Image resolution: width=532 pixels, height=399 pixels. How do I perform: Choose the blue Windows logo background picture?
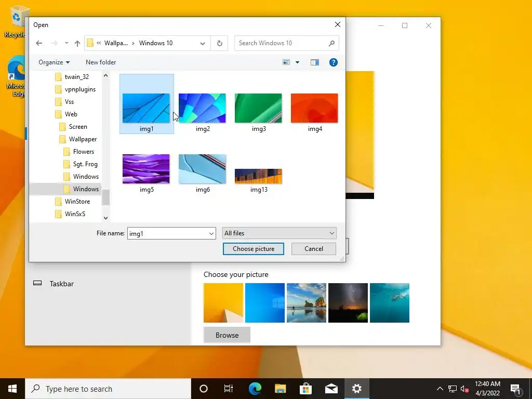[265, 303]
